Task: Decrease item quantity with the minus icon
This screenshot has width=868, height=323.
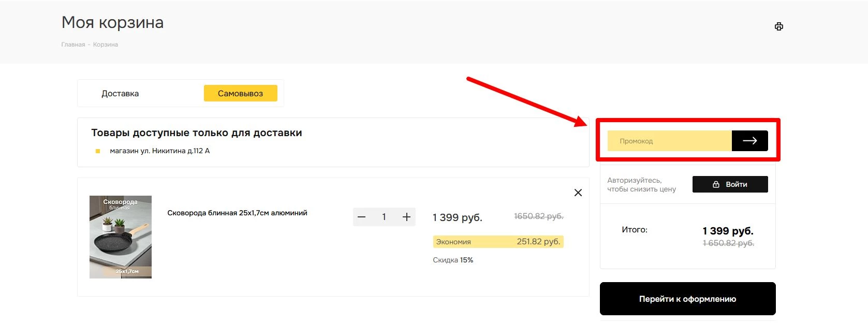Action: click(362, 217)
